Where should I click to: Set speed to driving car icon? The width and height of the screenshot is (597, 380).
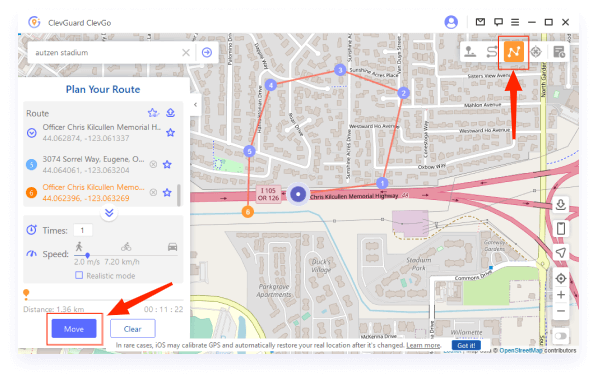172,247
